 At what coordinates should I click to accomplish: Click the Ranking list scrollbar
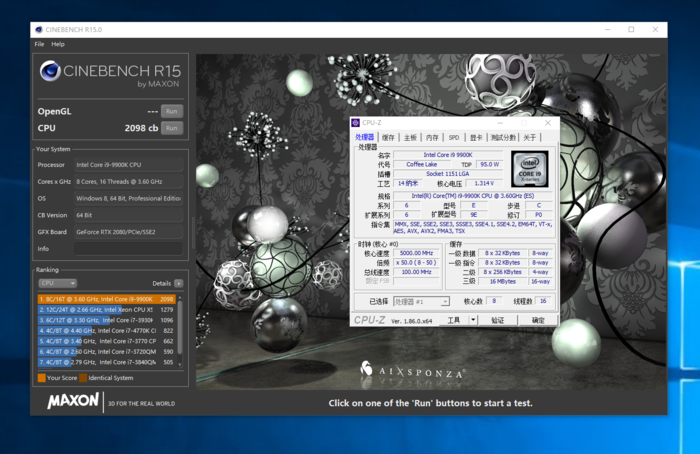180,330
